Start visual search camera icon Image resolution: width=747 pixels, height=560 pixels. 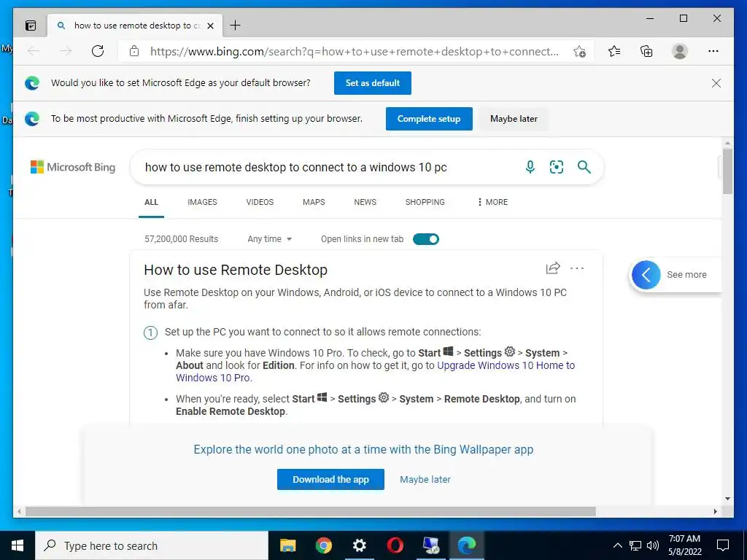click(x=557, y=167)
